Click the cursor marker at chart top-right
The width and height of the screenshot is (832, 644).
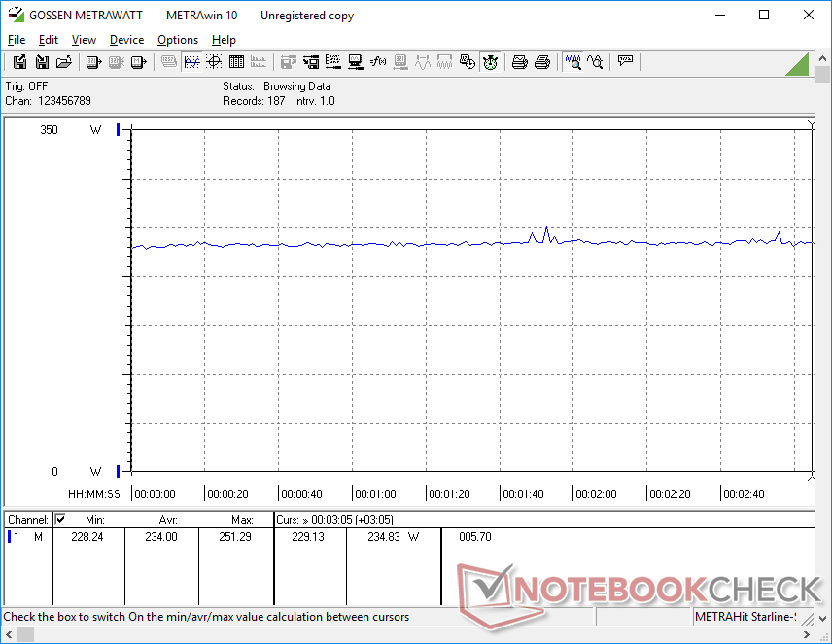pyautogui.click(x=811, y=125)
